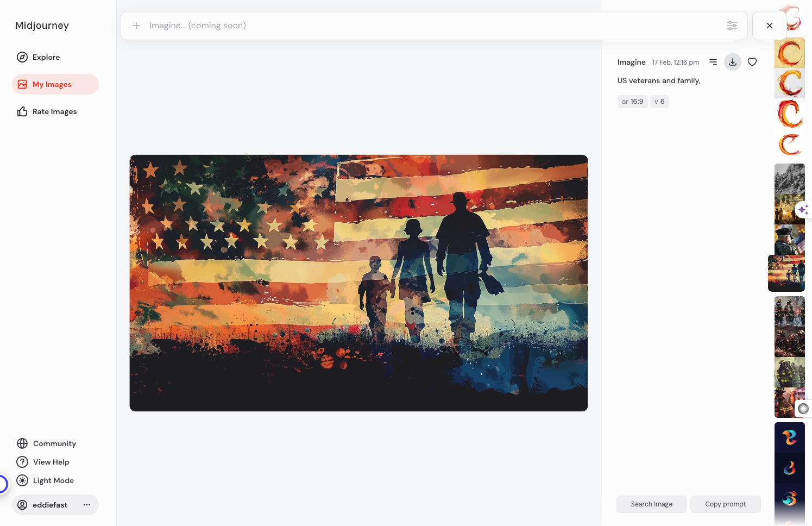The width and height of the screenshot is (812, 526).
Task: Click the Copy prompt button
Action: [x=726, y=504]
